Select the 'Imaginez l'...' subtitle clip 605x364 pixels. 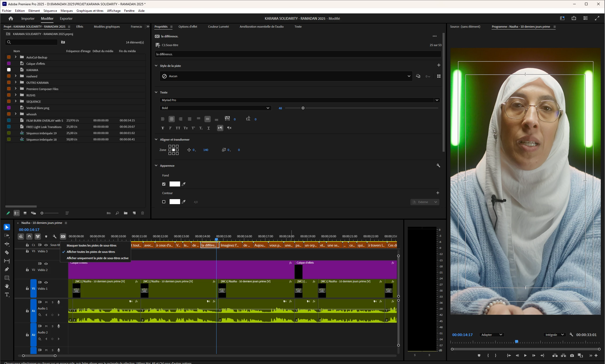230,245
